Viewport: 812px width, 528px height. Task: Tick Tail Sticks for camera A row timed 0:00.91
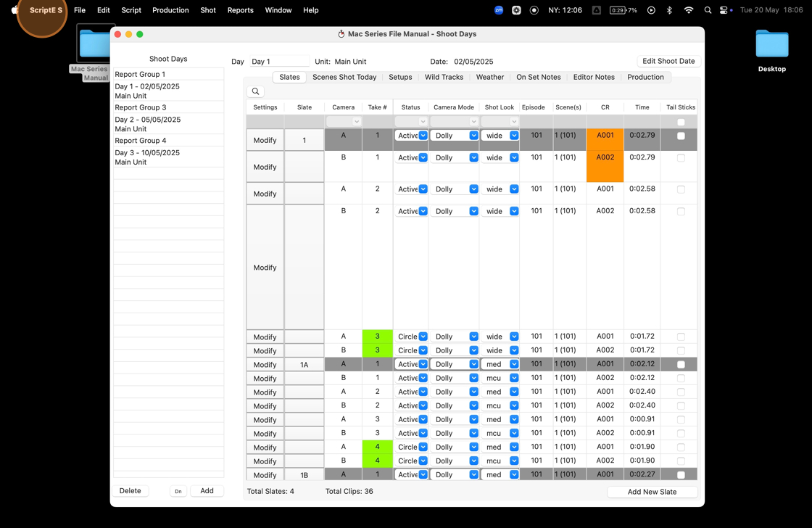click(681, 420)
